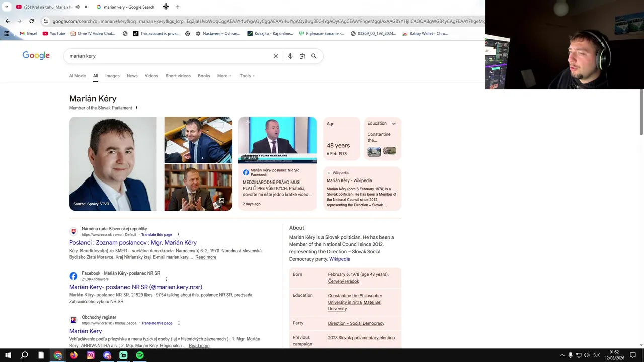Open 2023 Slovak parliamentary election link
Image resolution: width=644 pixels, height=362 pixels.
(361, 338)
